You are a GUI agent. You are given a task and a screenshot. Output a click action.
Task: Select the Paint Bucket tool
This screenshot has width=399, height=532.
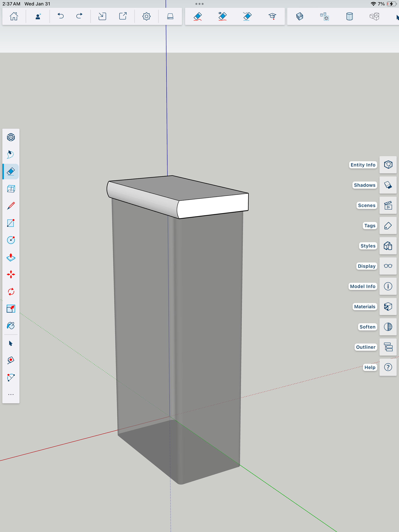11,326
